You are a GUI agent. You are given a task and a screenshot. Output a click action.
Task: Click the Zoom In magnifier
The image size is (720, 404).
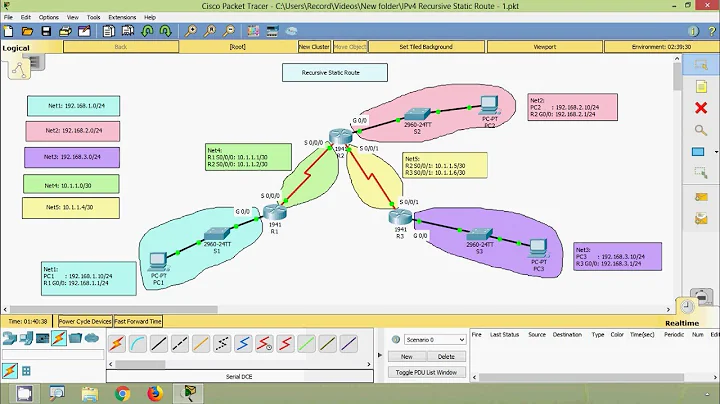coord(191,31)
